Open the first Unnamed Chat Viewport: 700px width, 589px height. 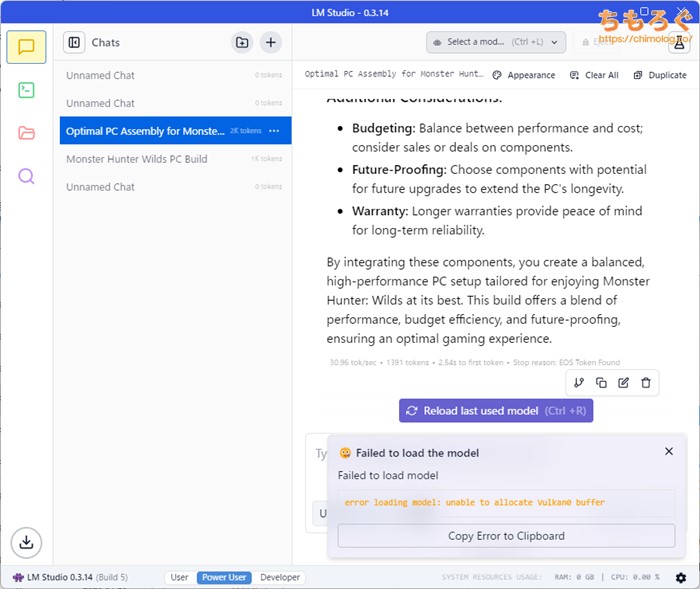[x=175, y=75]
